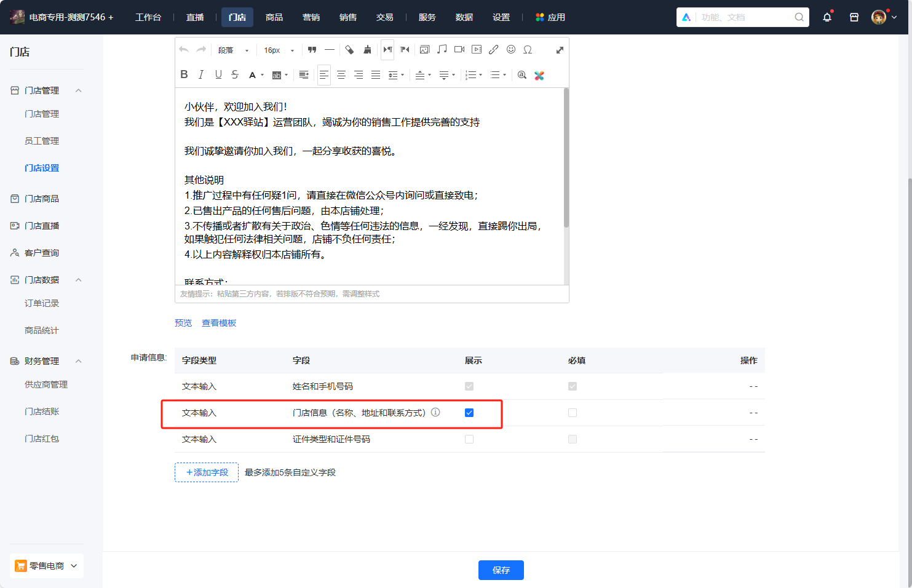Open line spacing dropdown
Image resolution: width=912 pixels, height=588 pixels.
tap(397, 75)
